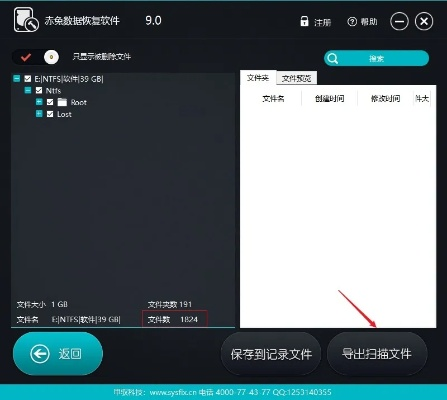Collapse the E:|NTFS| drive node
This screenshot has height=400, width=447.
(17, 79)
